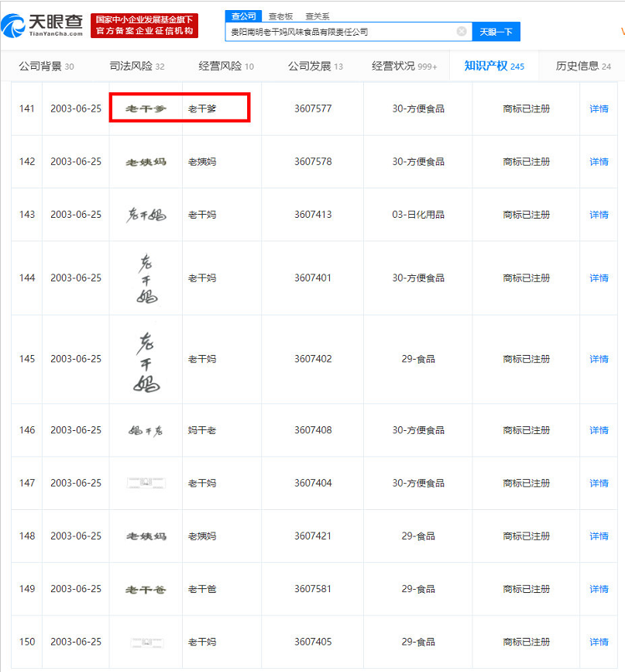Switch to the 查关系 search tab
Viewport: 625px width, 672px height.
pos(317,16)
